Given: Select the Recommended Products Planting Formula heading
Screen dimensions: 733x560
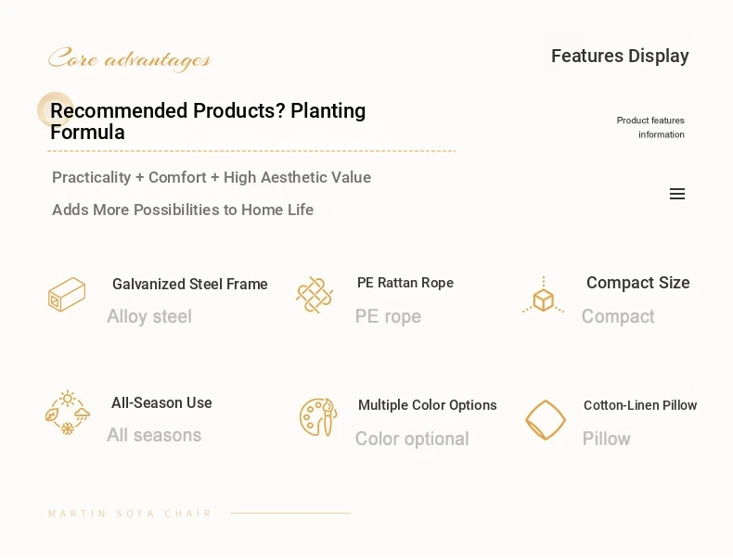Looking at the screenshot, I should pyautogui.click(x=208, y=121).
